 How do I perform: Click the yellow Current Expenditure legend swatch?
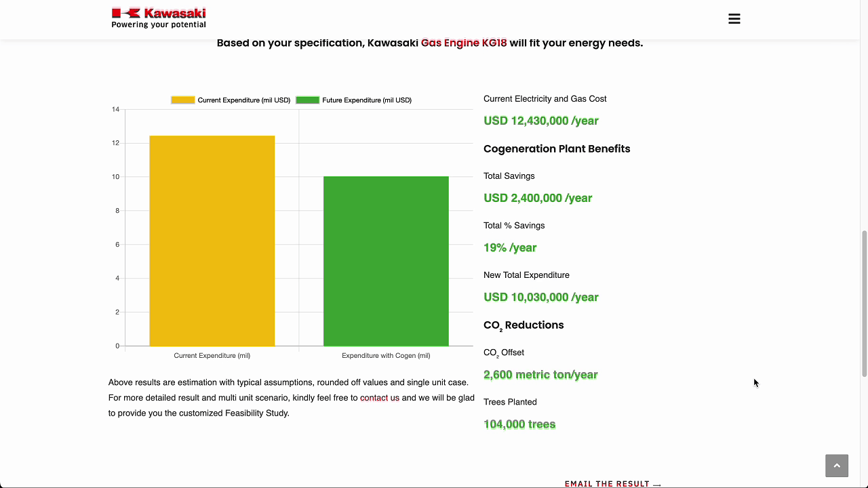[182, 100]
